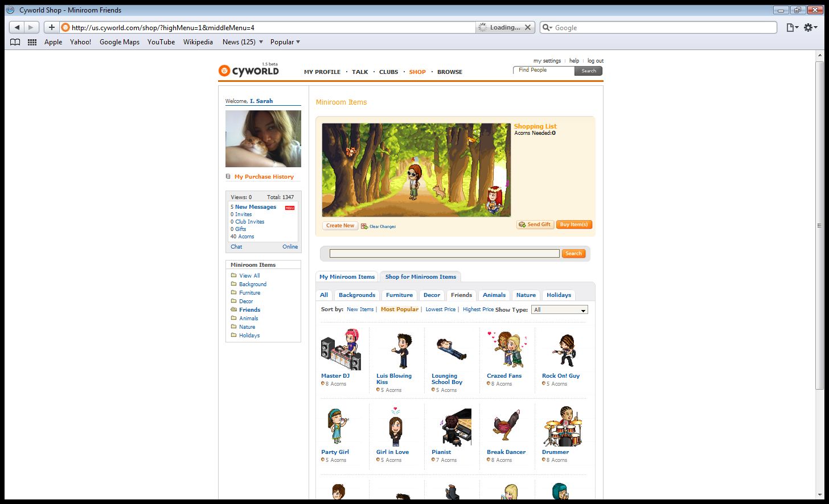The width and height of the screenshot is (829, 504).
Task: Open TALK menu item
Action: click(x=360, y=72)
